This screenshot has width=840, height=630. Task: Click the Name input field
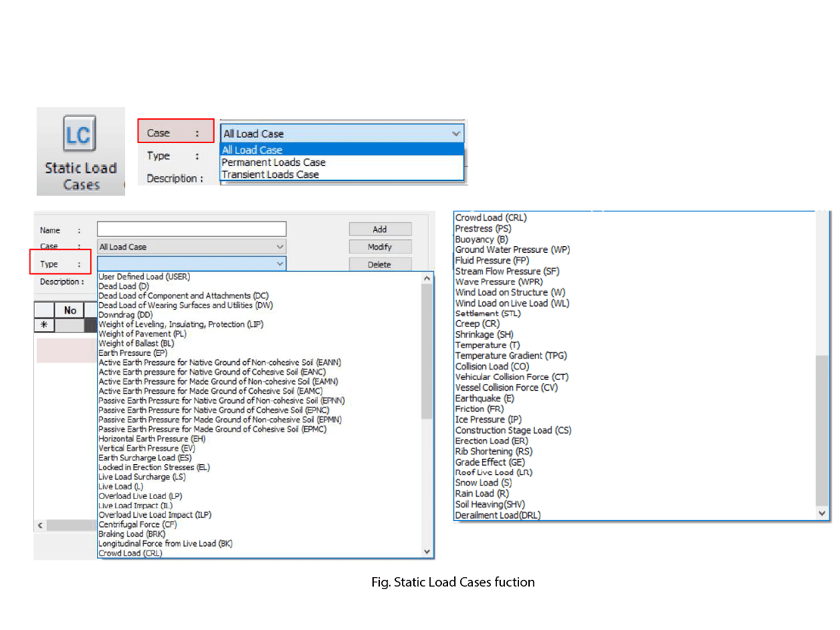(x=191, y=229)
